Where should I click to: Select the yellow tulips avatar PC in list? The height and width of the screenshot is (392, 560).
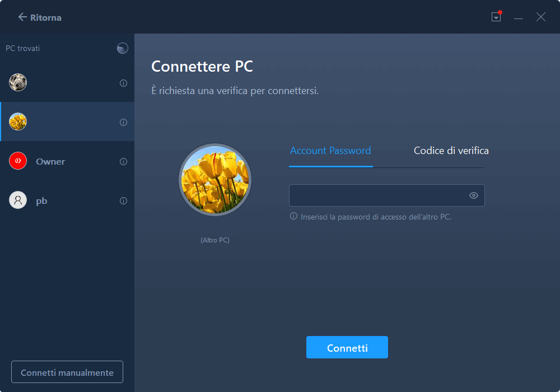[67, 122]
